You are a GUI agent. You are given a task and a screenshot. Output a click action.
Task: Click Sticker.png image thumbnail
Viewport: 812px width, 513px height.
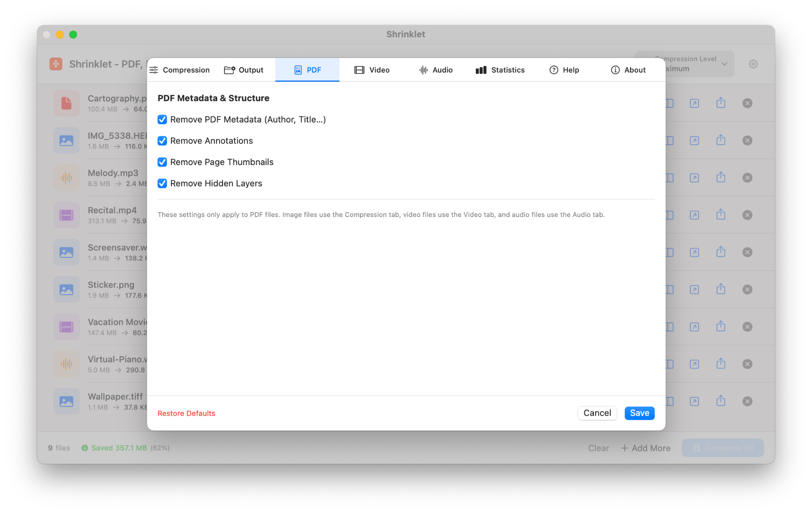tap(67, 290)
